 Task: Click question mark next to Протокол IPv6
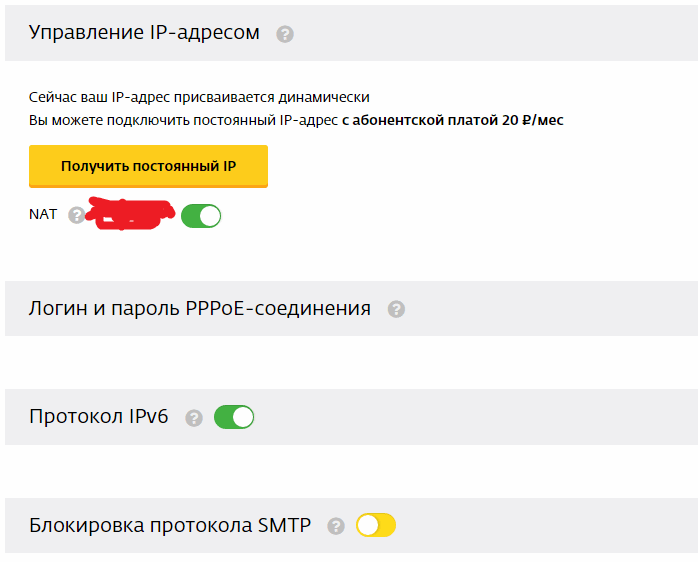tap(194, 418)
